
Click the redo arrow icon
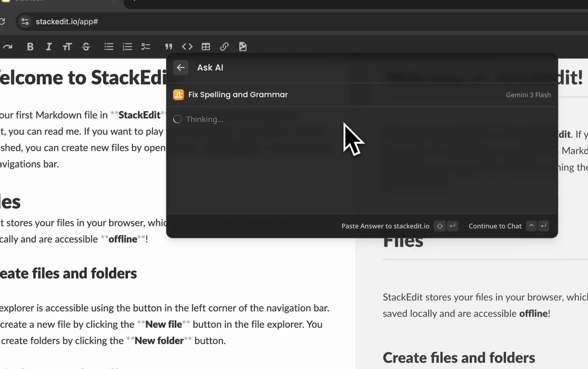[8, 47]
